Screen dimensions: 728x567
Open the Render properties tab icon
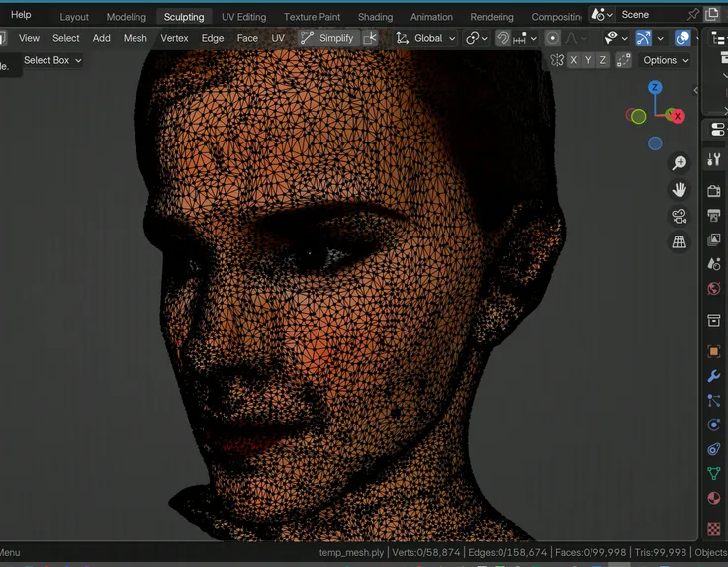click(713, 190)
